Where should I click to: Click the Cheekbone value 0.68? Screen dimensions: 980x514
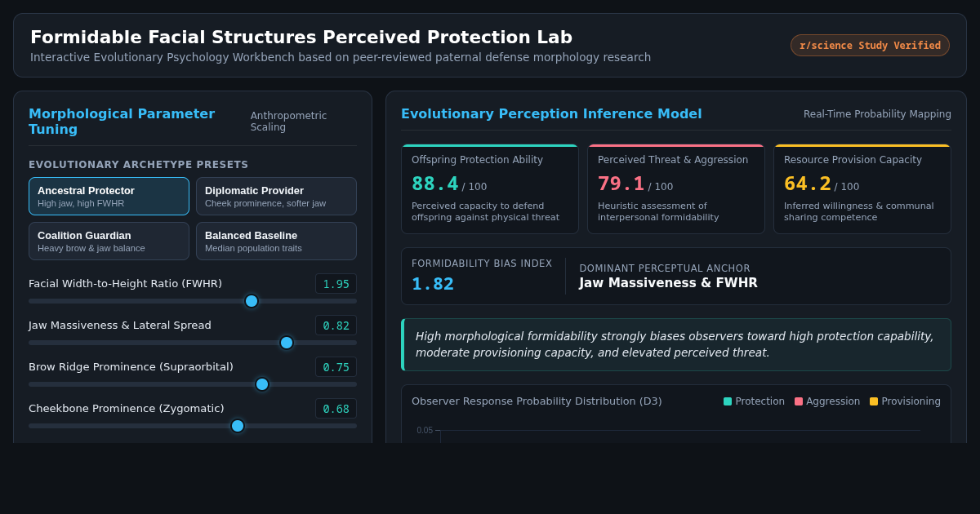pyautogui.click(x=336, y=409)
